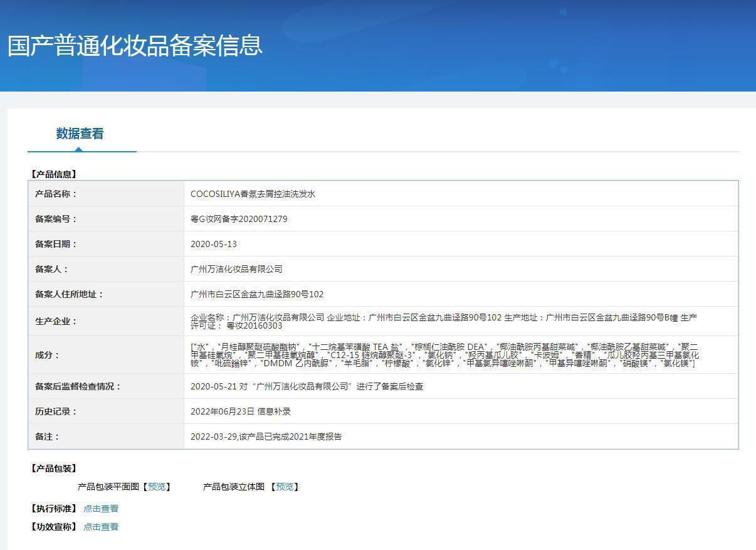Select product name COCOSILIYA香氛去屑控油洗发水

click(x=253, y=194)
